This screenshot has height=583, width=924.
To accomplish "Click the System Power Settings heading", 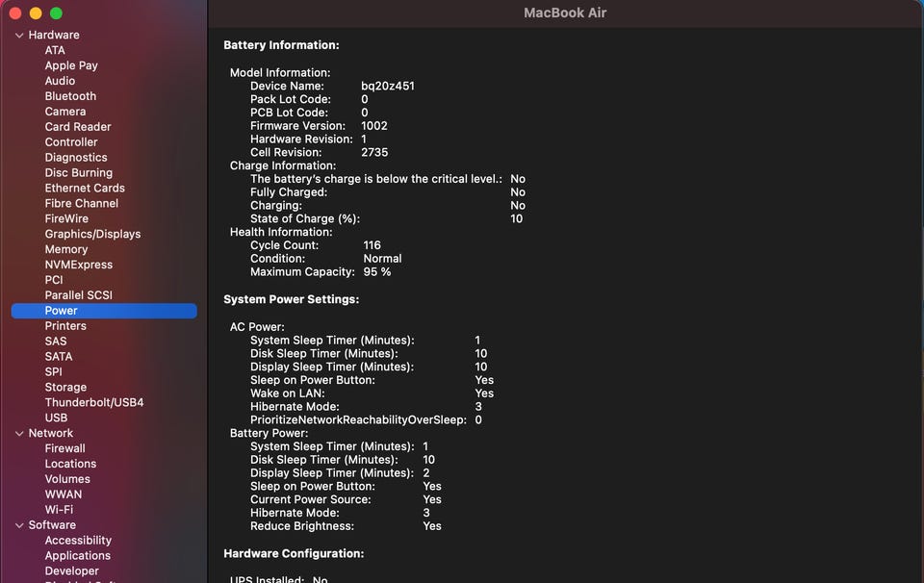I will pyautogui.click(x=291, y=300).
